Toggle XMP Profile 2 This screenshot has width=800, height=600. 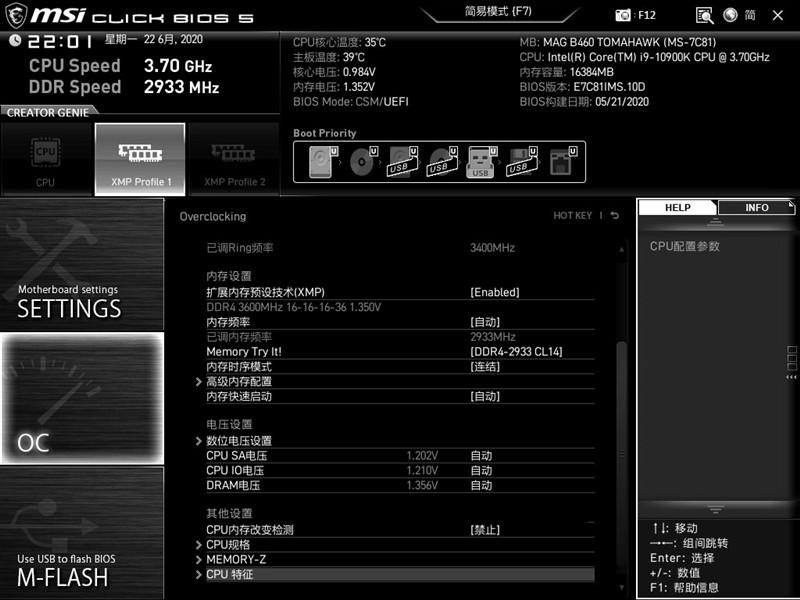234,159
